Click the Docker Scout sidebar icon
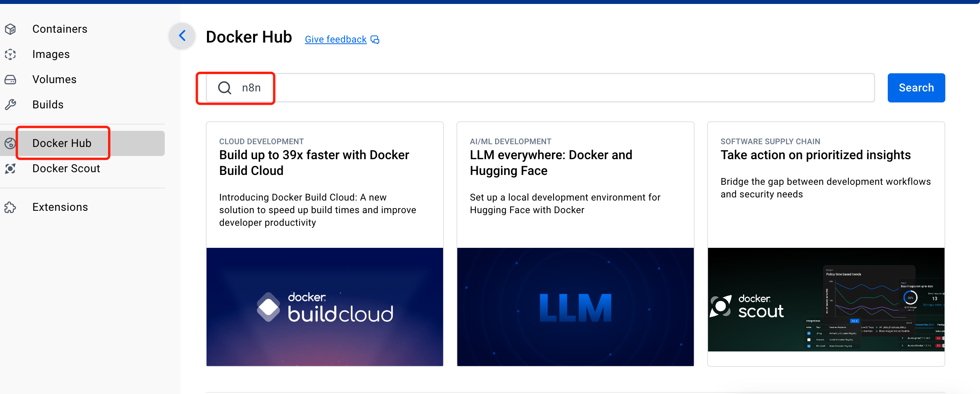The image size is (980, 394). pos(10,169)
